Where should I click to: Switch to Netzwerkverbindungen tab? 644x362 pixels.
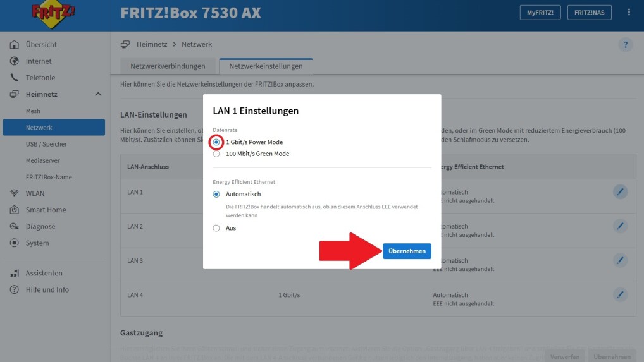point(168,66)
